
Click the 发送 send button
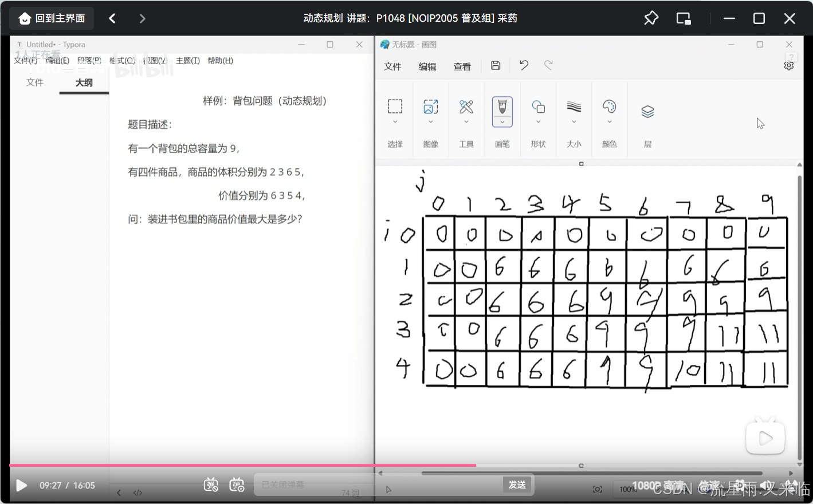click(517, 485)
